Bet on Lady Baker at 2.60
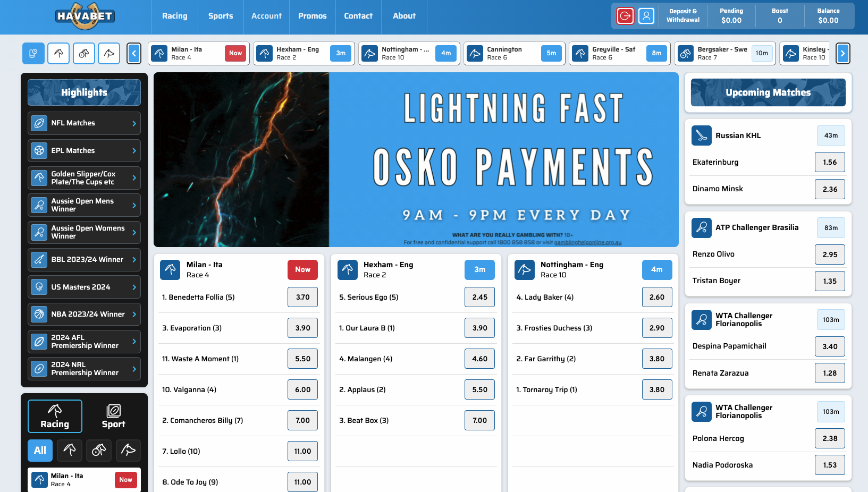This screenshot has width=868, height=492. [x=657, y=298]
